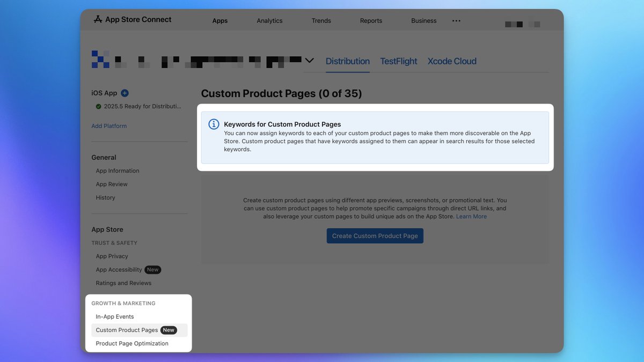Open Ratings and Reviews in sidebar
This screenshot has width=644, height=362.
[123, 283]
